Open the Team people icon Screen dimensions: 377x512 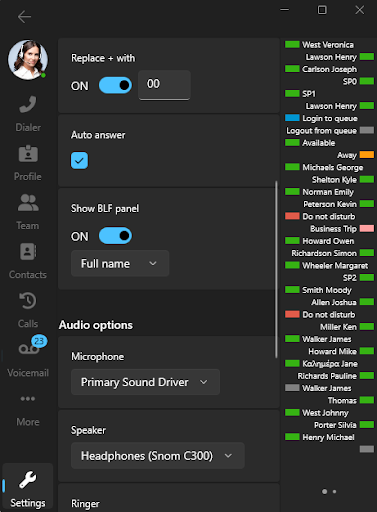pos(28,203)
